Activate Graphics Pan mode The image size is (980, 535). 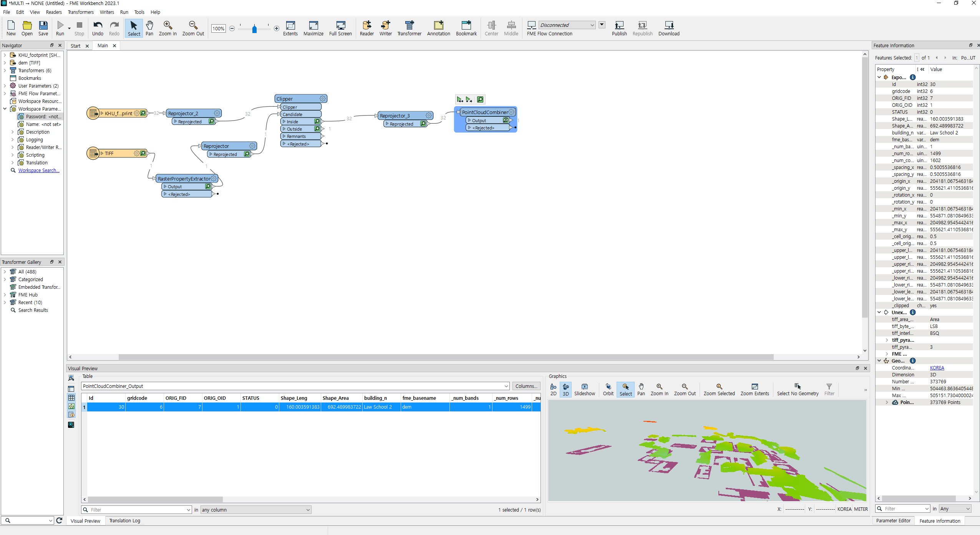coord(641,389)
